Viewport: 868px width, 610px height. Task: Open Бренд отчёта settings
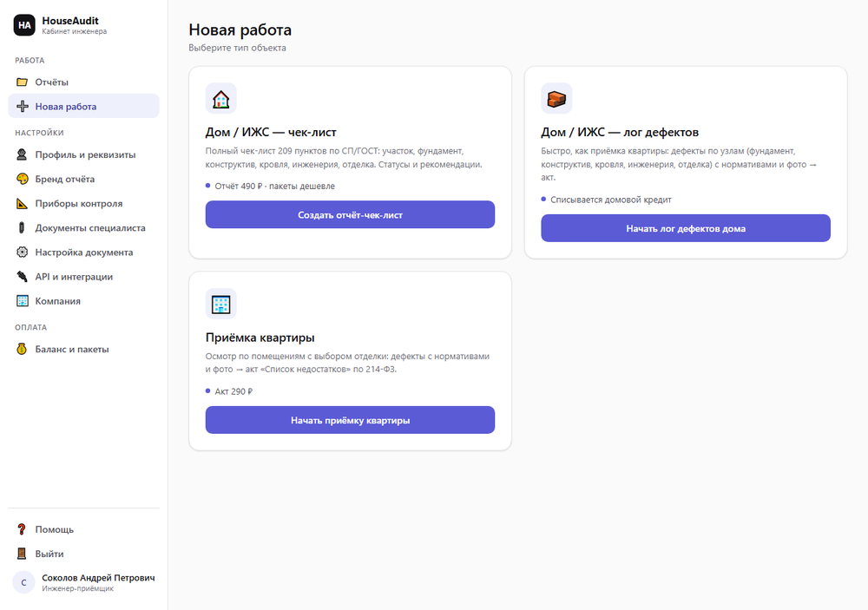point(83,179)
